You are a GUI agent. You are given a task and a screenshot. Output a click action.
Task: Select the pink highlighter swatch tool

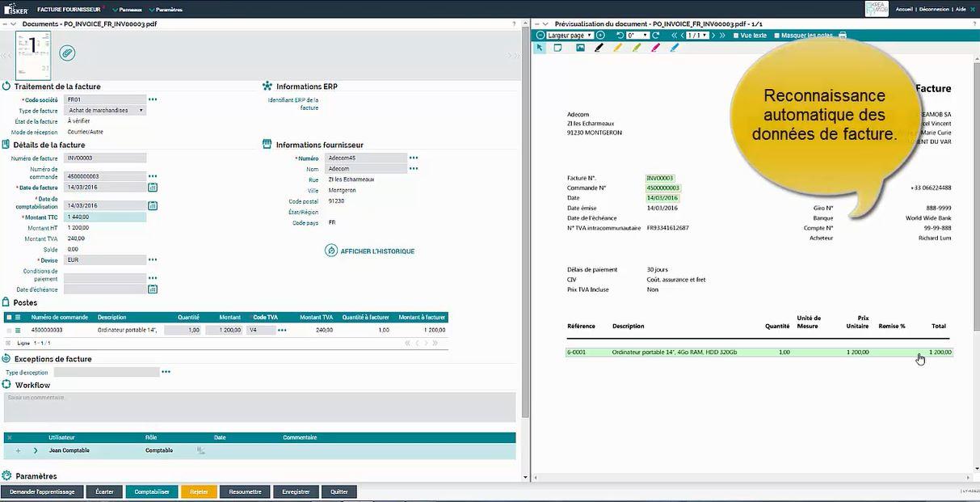pos(656,48)
